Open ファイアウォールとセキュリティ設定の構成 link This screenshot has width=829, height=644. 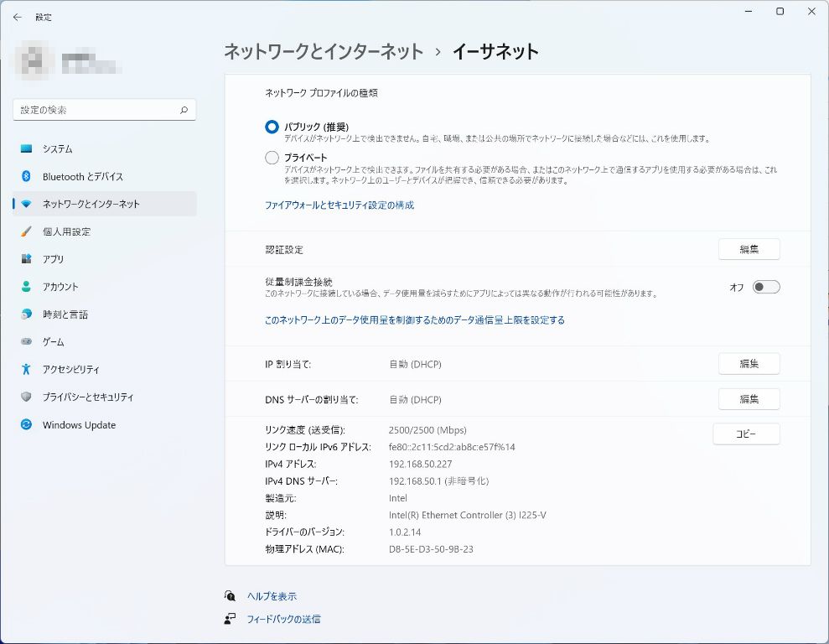point(339,205)
